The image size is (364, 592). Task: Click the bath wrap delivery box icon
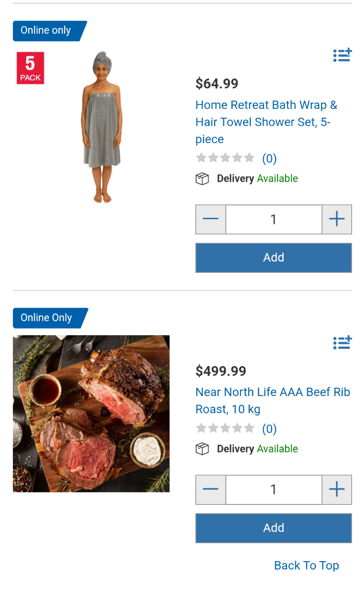coord(202,179)
